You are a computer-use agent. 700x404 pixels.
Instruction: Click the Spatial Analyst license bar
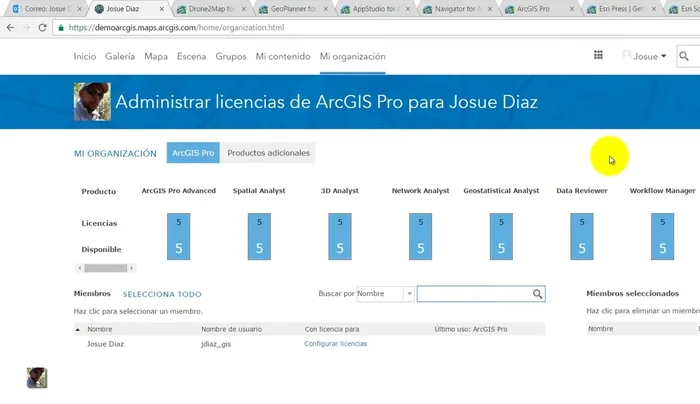259,237
